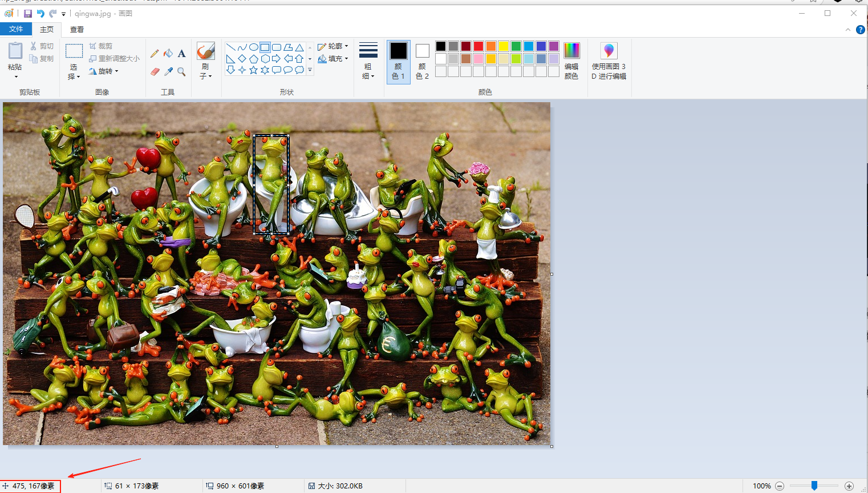Pick the pink color swatch

pos(478,59)
